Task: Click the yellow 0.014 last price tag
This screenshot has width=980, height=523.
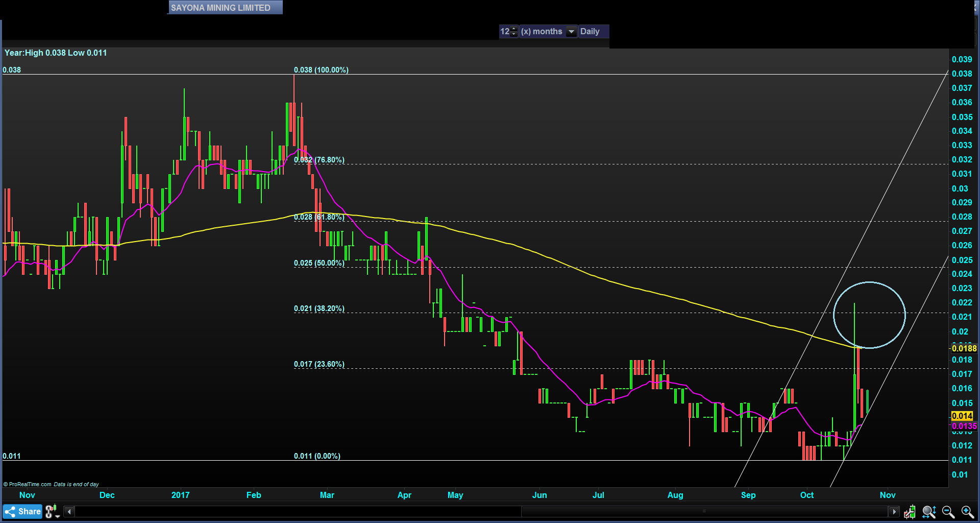Action: click(962, 416)
